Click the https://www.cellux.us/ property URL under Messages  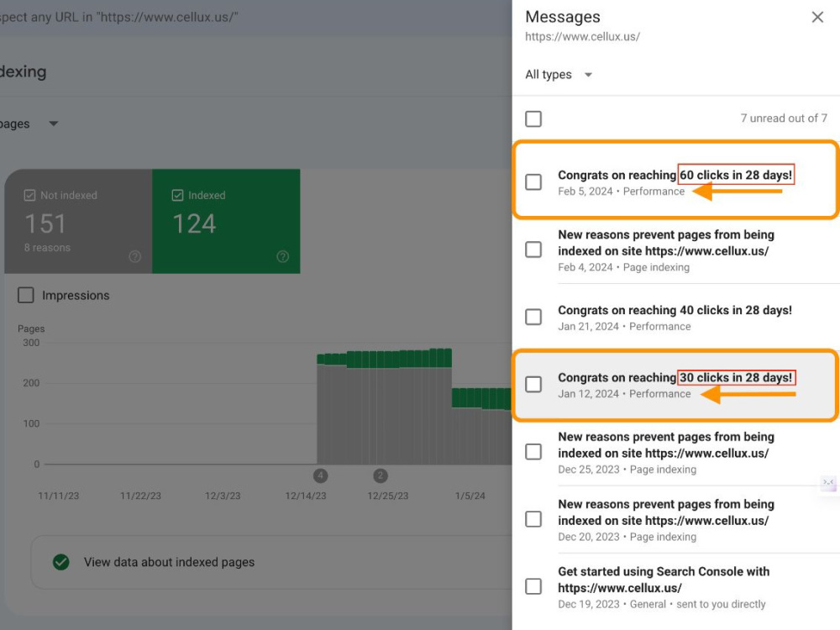[x=582, y=37]
